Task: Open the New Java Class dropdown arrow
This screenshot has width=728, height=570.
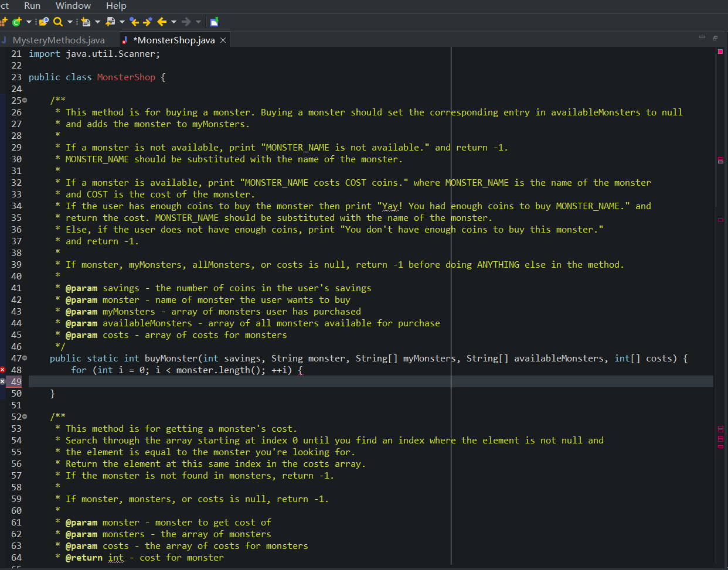Action: pos(29,22)
